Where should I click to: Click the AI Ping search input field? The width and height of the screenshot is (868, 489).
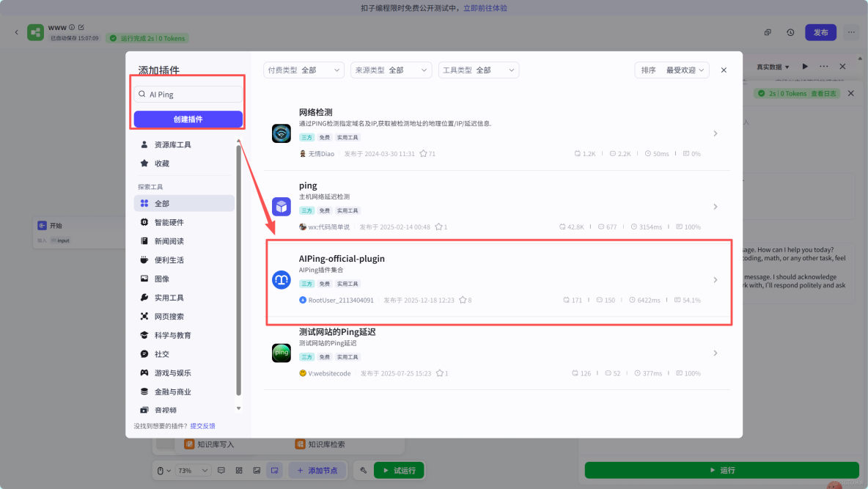pyautogui.click(x=188, y=94)
